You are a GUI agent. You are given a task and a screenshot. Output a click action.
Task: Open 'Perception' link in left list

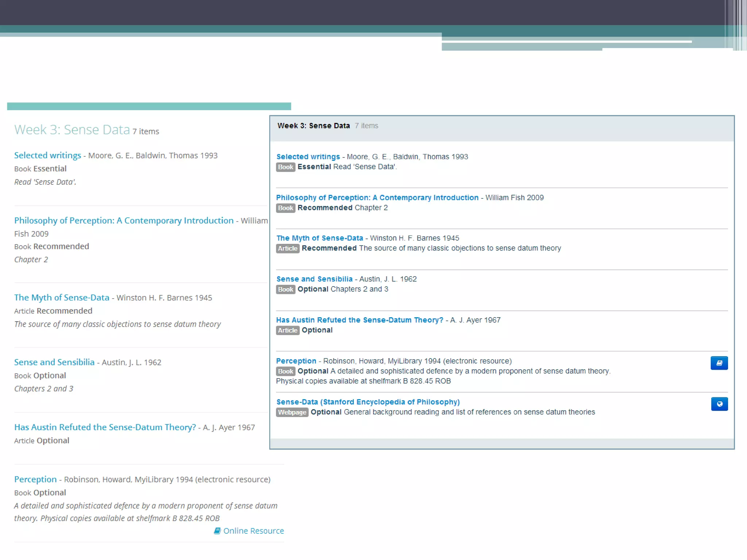pyautogui.click(x=35, y=479)
